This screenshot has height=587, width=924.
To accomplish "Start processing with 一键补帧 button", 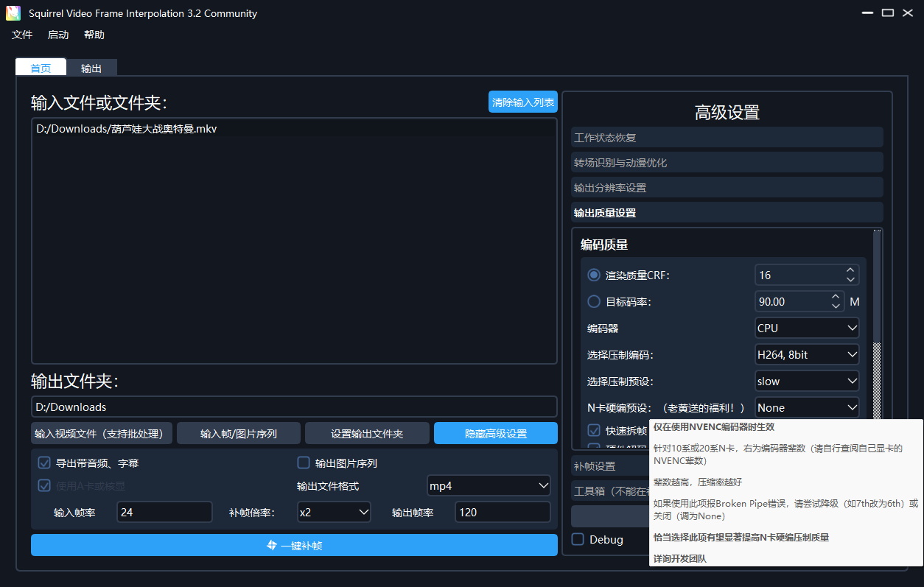I will point(294,546).
